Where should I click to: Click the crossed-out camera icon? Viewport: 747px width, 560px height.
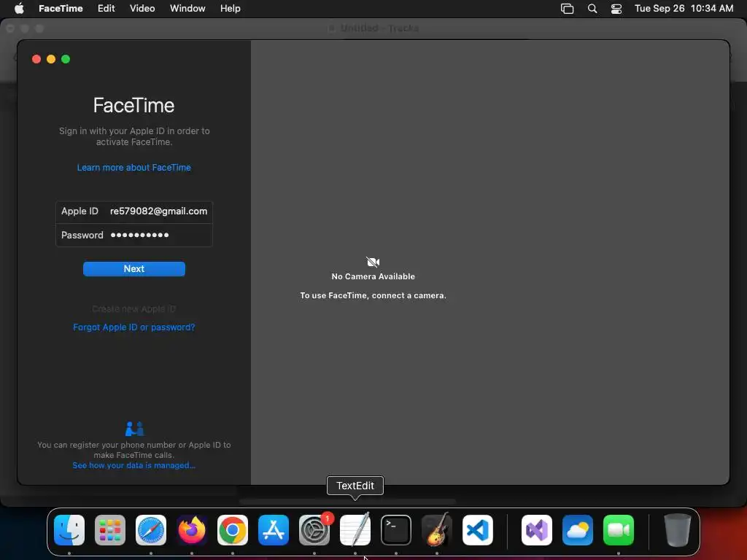(x=373, y=262)
